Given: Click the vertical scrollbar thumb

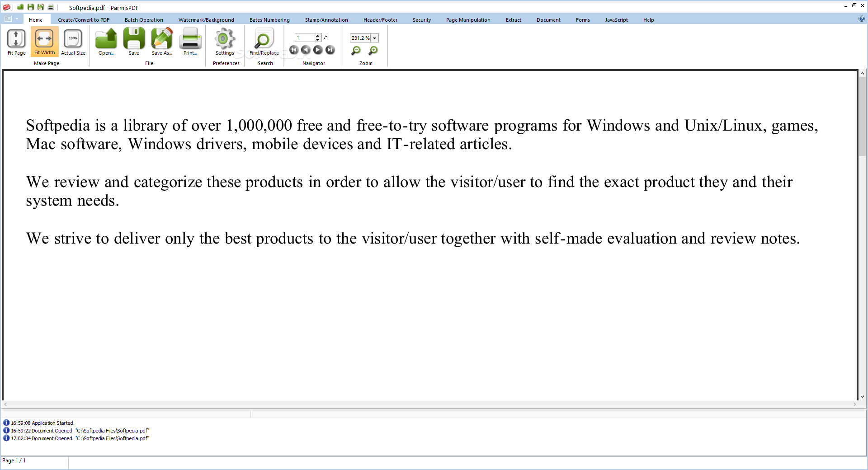Looking at the screenshot, I should tap(863, 117).
